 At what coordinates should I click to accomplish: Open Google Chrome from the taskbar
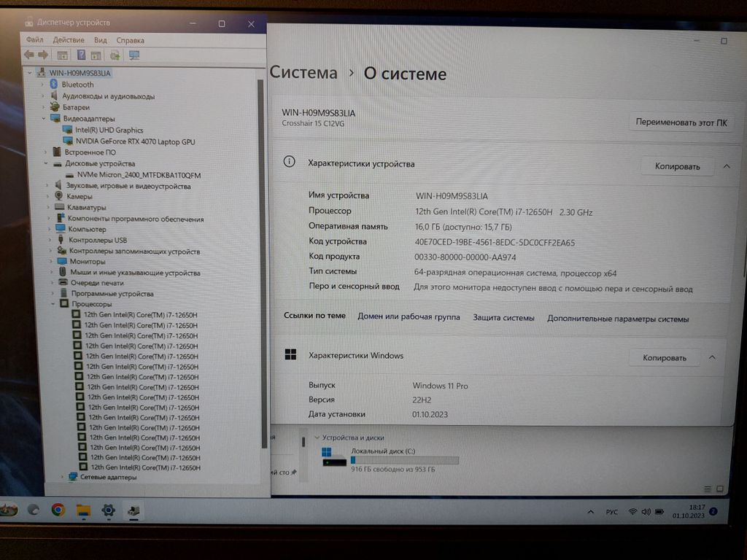58,510
